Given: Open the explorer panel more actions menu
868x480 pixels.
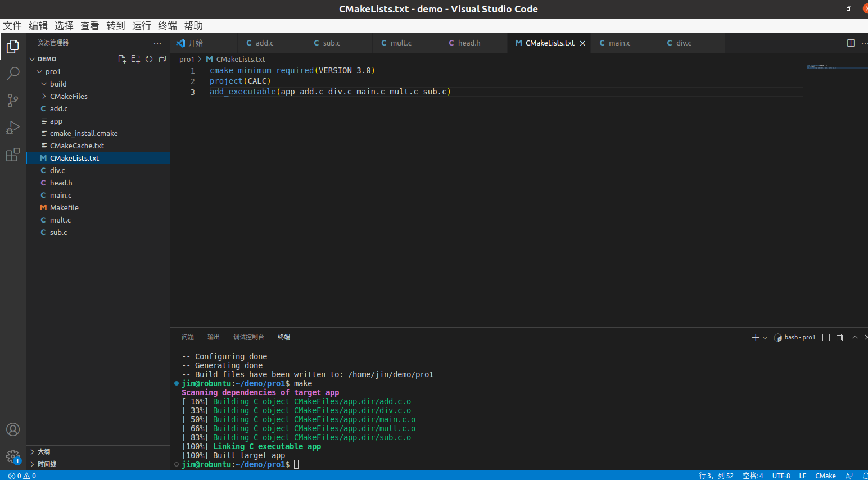Looking at the screenshot, I should [157, 43].
